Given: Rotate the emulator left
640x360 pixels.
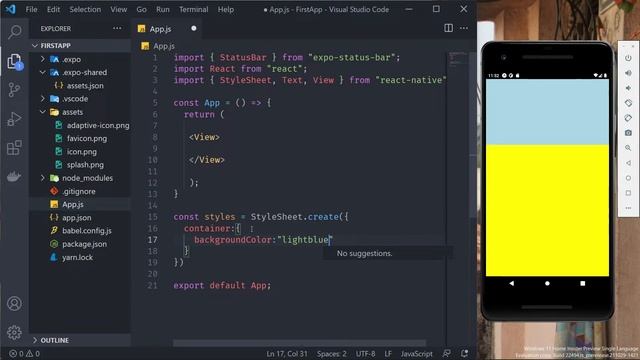Looking at the screenshot, I should [x=628, y=103].
